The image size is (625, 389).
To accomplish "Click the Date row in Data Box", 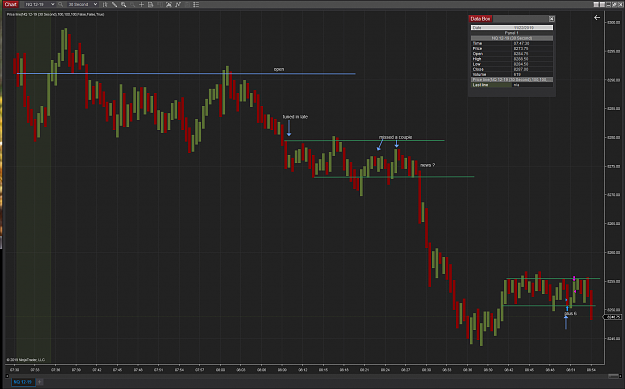I will coord(512,28).
